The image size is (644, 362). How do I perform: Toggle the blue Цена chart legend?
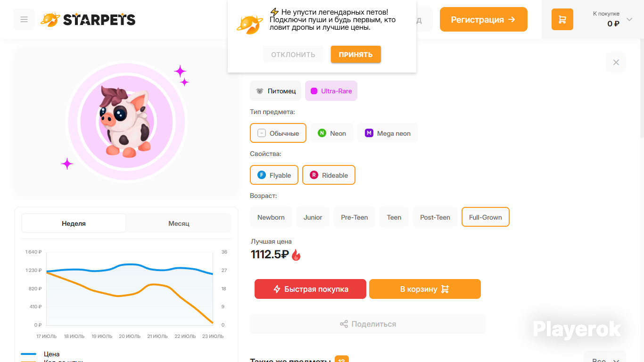(x=41, y=354)
